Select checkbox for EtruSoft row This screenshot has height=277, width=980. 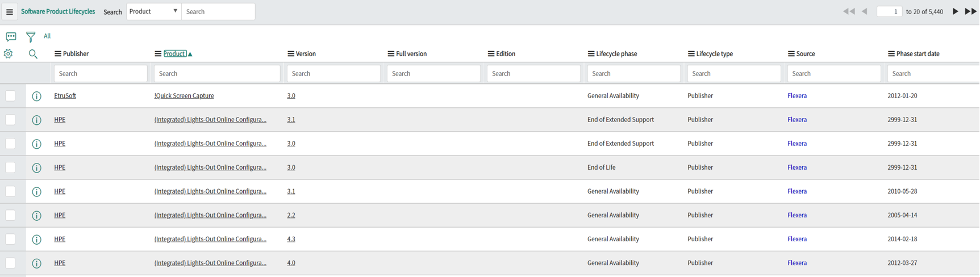[x=10, y=96]
